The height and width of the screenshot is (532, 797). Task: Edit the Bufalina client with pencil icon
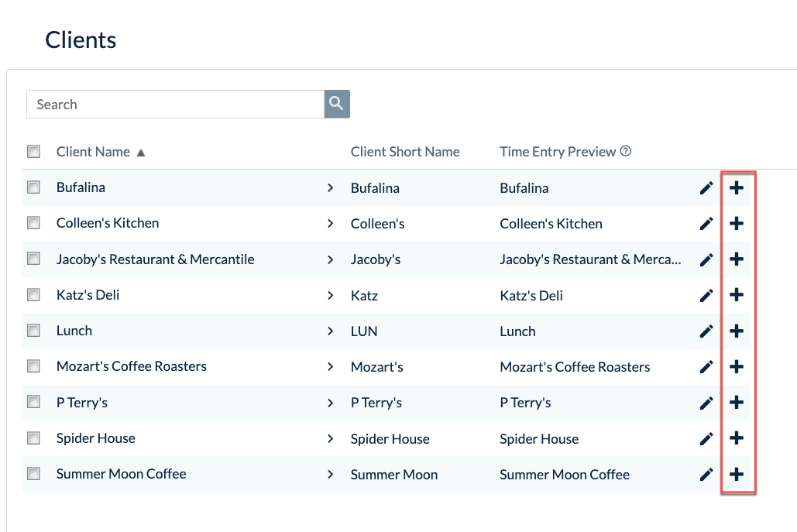(706, 188)
